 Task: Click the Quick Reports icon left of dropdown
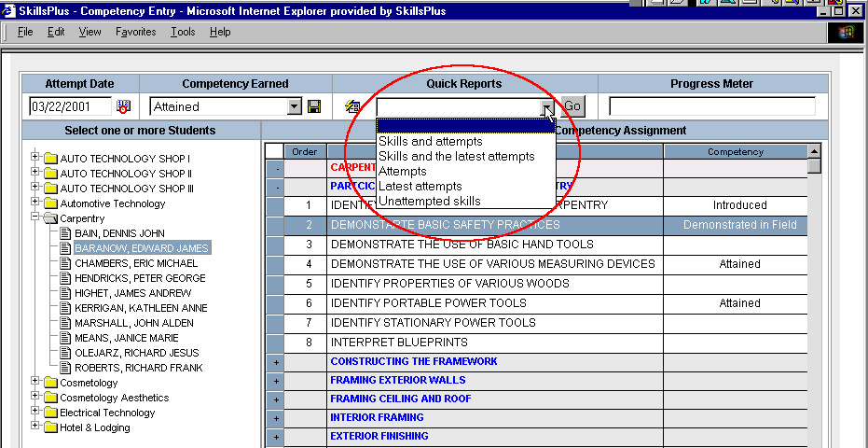tap(352, 106)
